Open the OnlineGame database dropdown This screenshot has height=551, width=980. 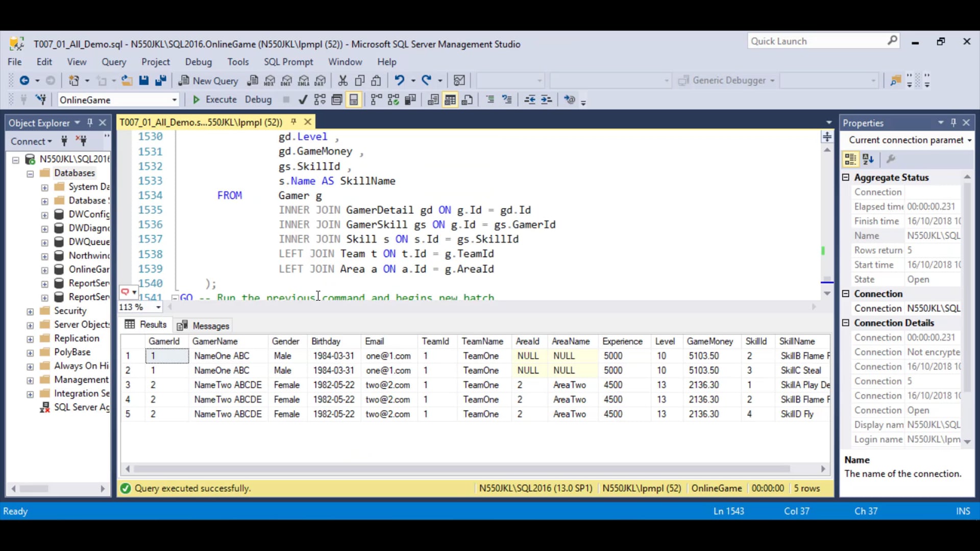pyautogui.click(x=174, y=100)
